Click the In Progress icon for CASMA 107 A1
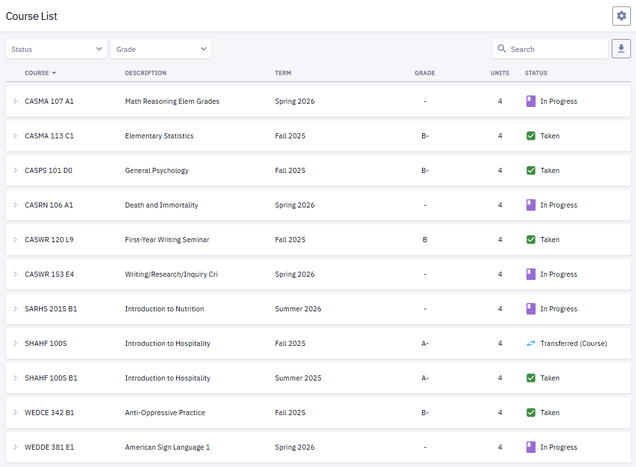Viewport: 636px width, 467px height. [531, 101]
